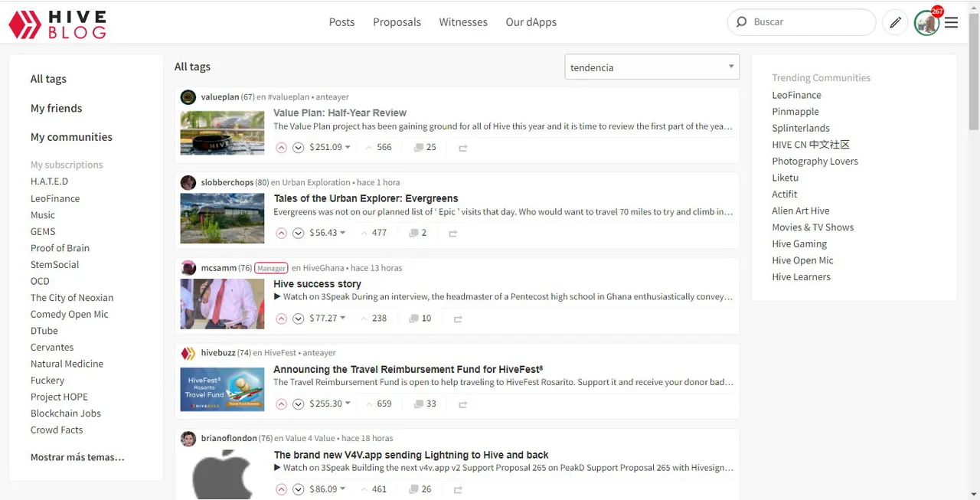
Task: Open the Our dApps menu item
Action: point(531,22)
